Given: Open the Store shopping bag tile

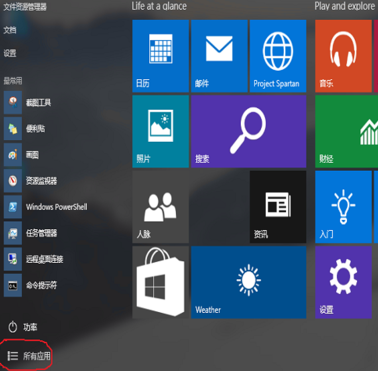Looking at the screenshot, I should (161, 282).
